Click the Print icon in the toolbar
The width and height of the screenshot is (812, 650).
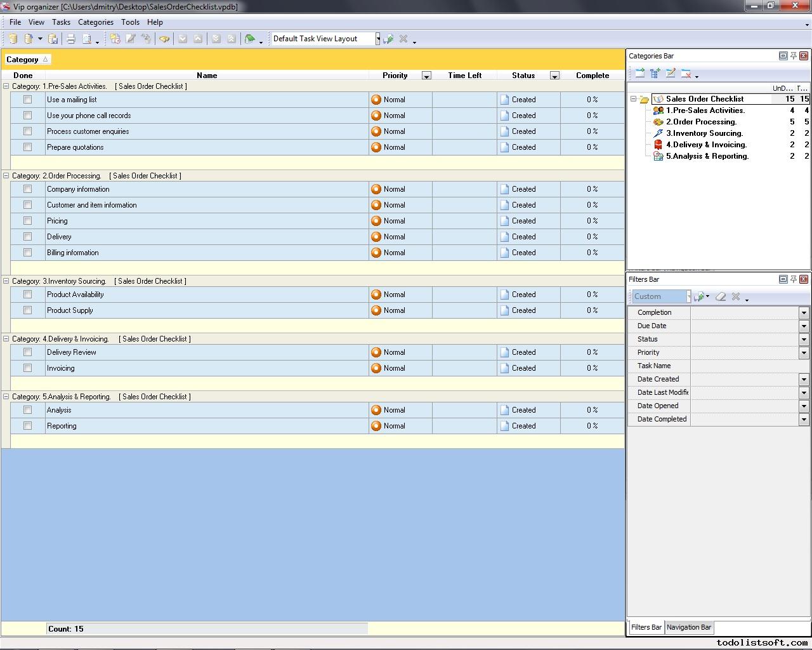(71, 39)
